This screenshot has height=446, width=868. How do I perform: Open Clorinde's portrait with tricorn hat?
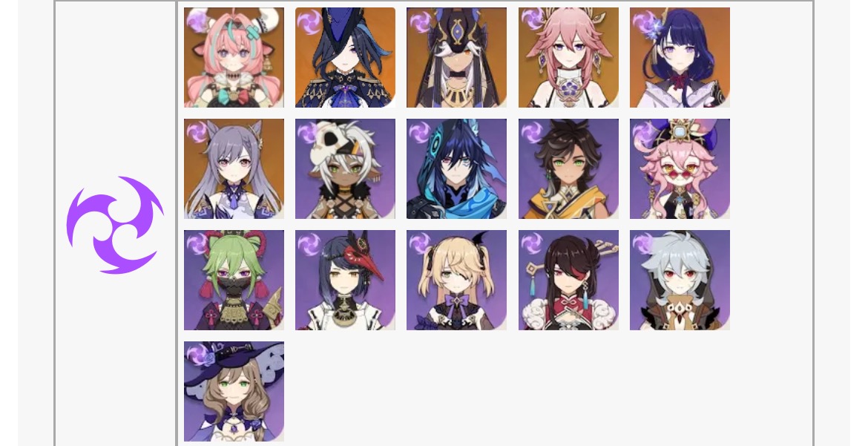[346, 58]
